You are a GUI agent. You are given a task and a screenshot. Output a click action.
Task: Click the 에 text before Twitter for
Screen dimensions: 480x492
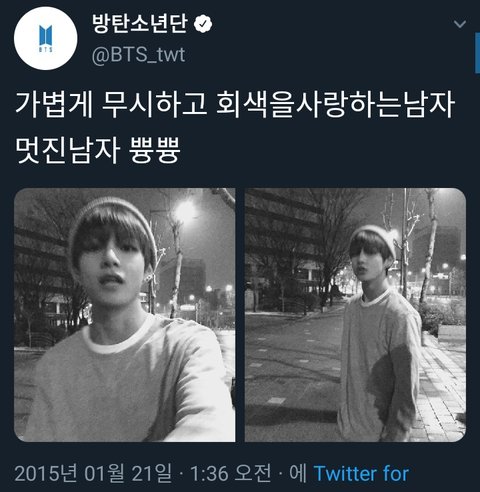click(297, 473)
